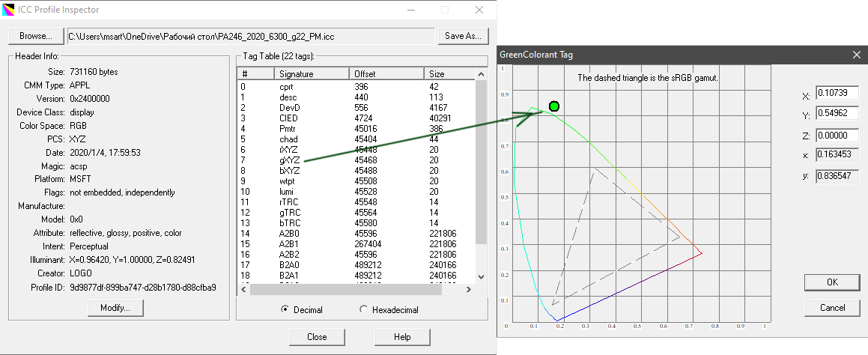The width and height of the screenshot is (868, 355).
Task: Click the Browse... button
Action: coord(36,36)
